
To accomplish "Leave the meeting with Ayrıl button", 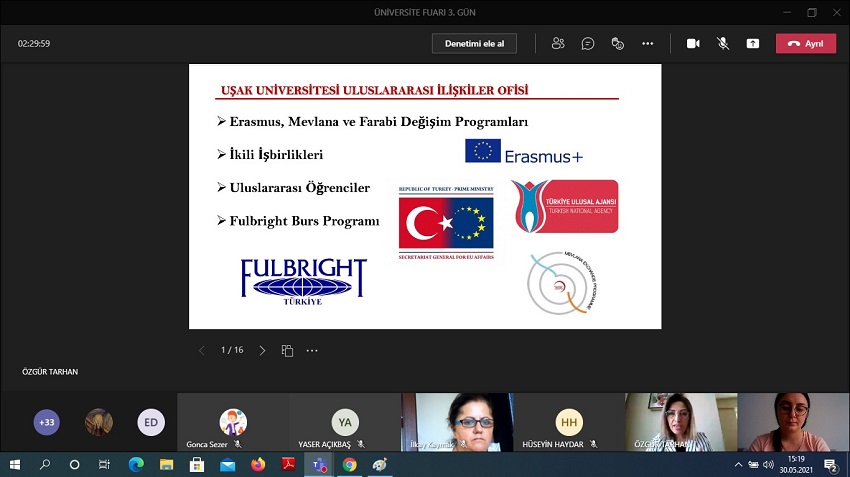I will point(808,43).
